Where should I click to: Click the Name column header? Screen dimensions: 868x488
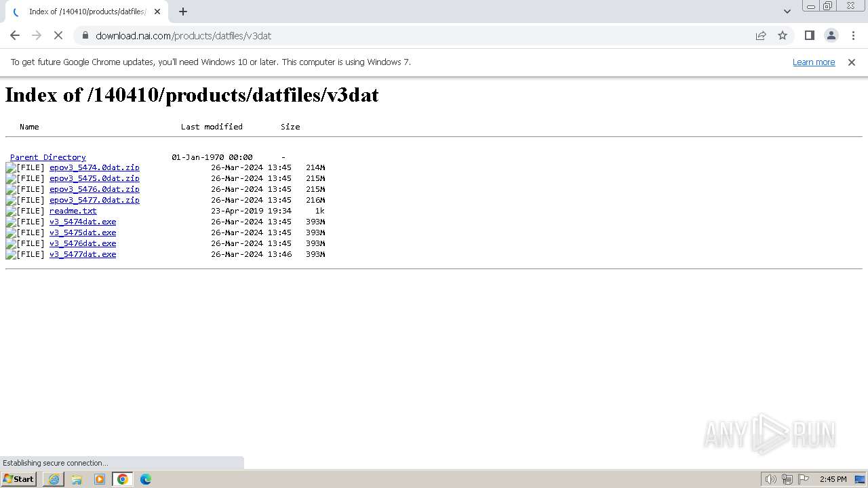[x=29, y=127]
